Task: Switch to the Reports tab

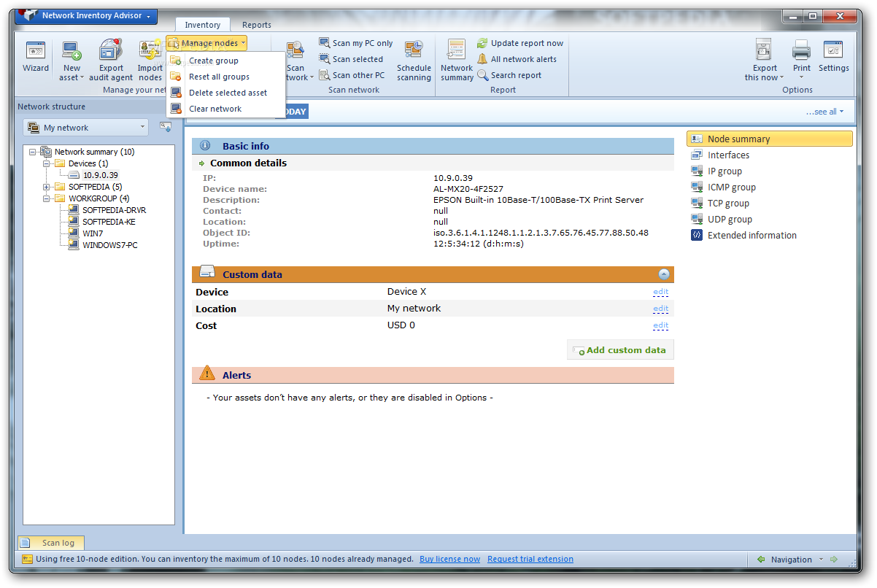Action: click(257, 25)
